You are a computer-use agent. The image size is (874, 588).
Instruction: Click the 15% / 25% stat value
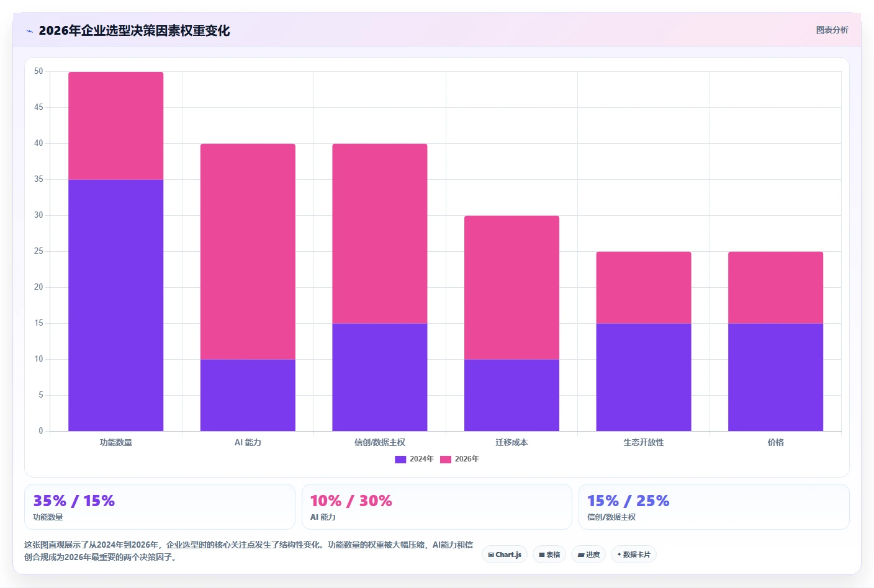(628, 501)
